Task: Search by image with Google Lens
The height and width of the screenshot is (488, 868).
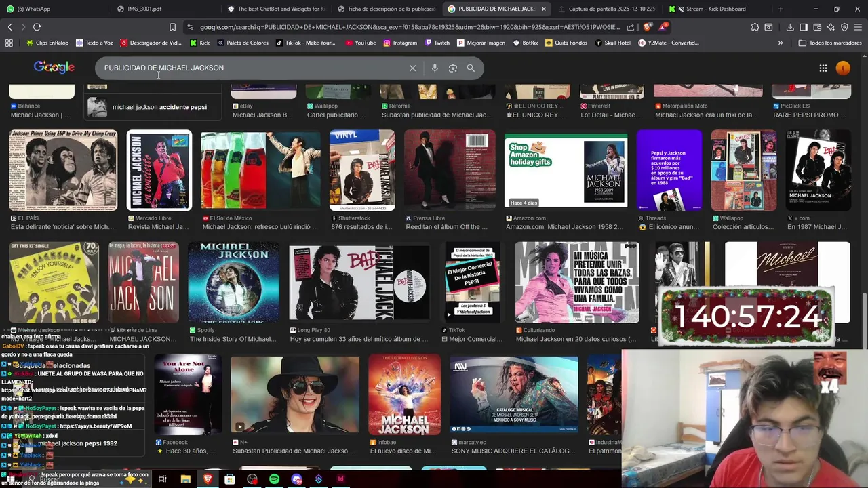Action: pos(453,68)
